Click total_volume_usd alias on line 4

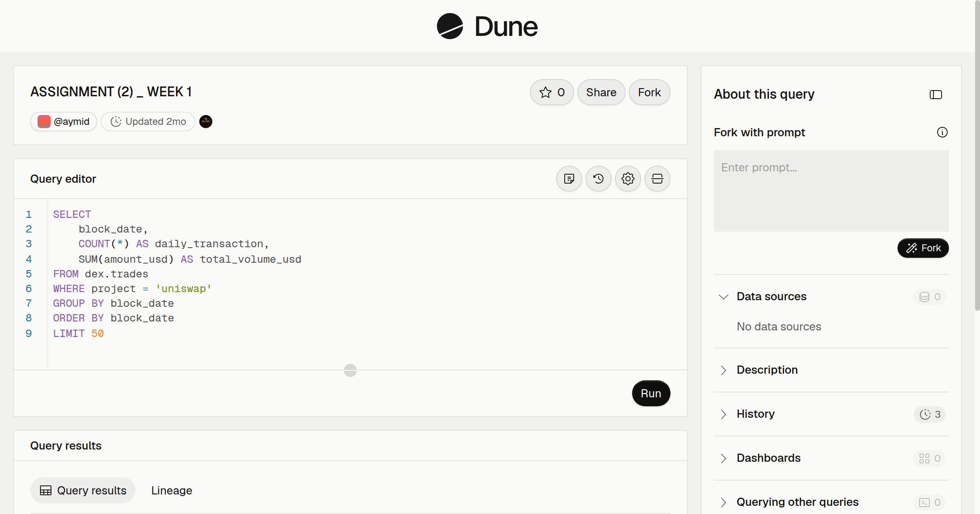point(250,259)
